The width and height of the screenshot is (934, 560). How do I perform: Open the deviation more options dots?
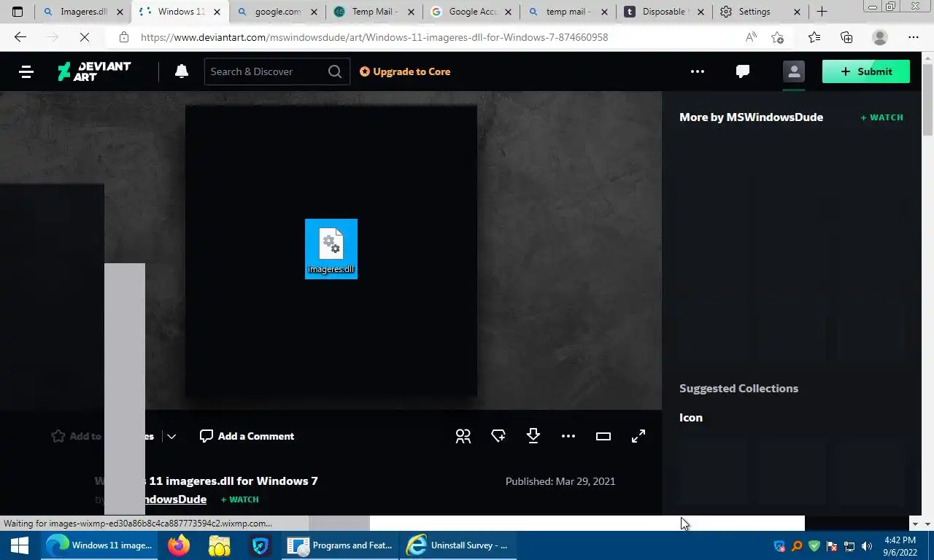point(568,436)
